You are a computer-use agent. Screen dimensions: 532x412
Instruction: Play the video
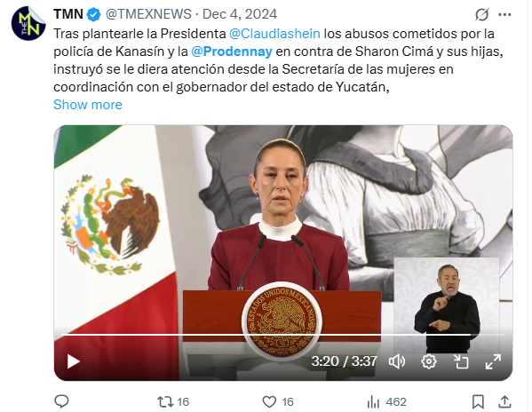coord(74,361)
